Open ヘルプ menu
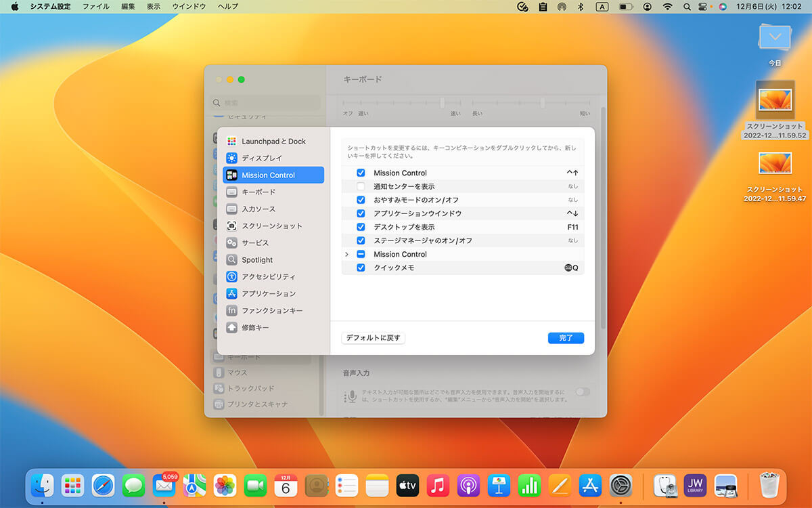This screenshot has width=812, height=508. [x=228, y=6]
